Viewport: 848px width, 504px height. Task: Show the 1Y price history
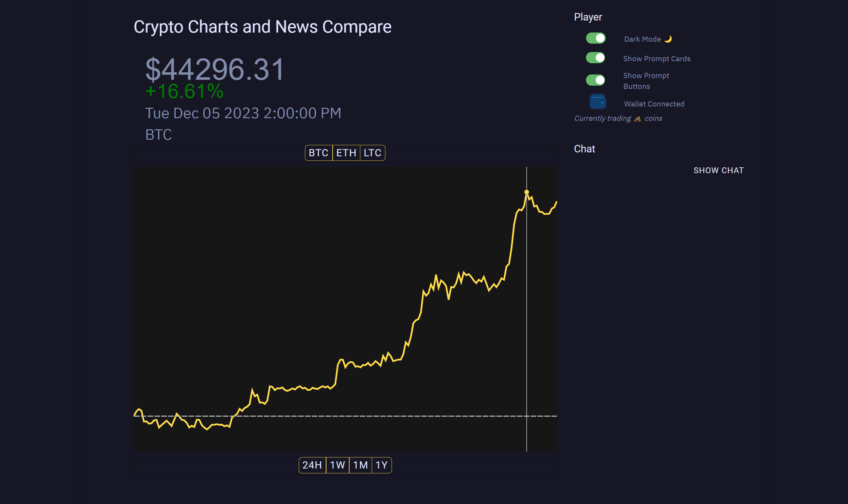(x=381, y=465)
